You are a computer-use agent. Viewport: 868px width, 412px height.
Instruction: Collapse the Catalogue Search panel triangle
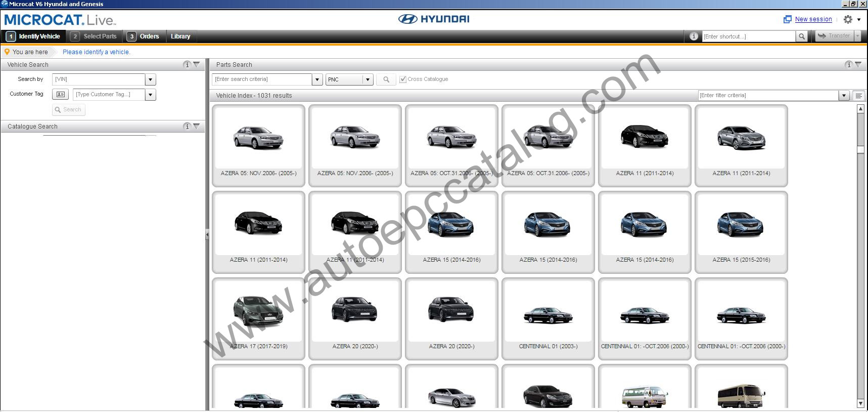pos(197,126)
